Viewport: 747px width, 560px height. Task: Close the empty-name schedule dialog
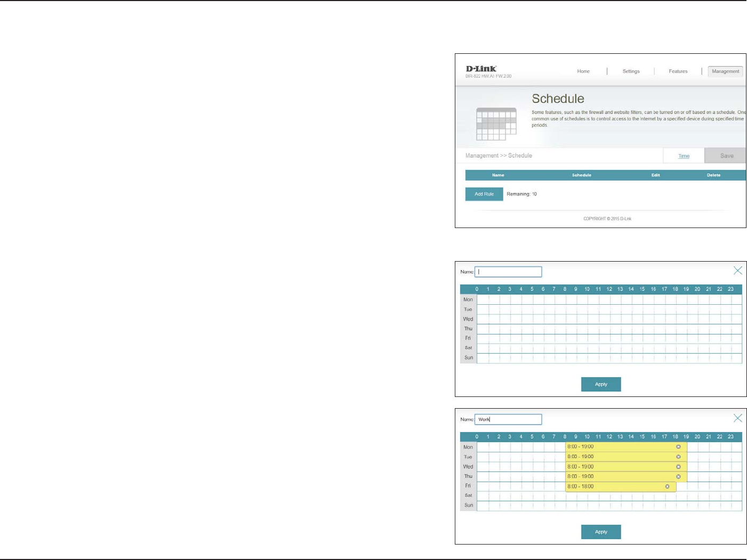(x=737, y=271)
